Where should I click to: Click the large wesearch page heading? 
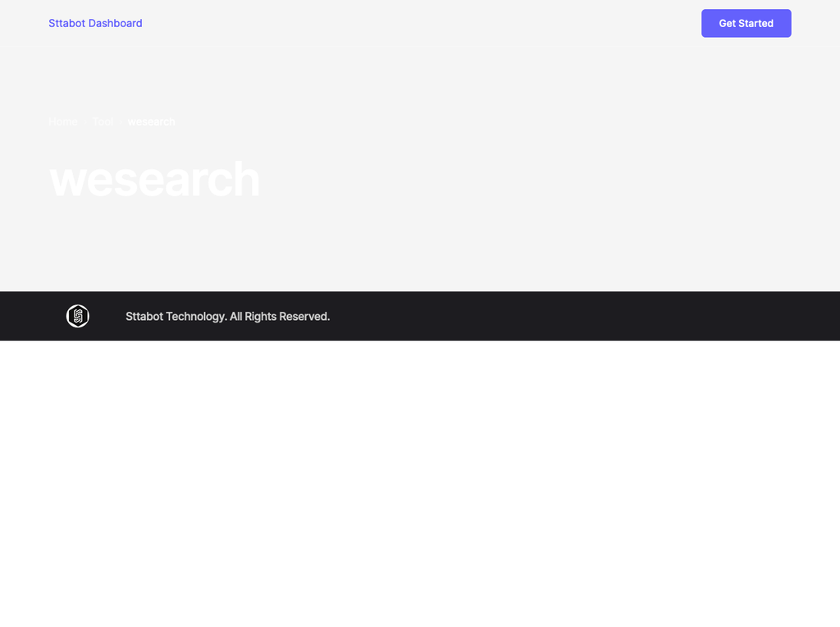tap(154, 179)
